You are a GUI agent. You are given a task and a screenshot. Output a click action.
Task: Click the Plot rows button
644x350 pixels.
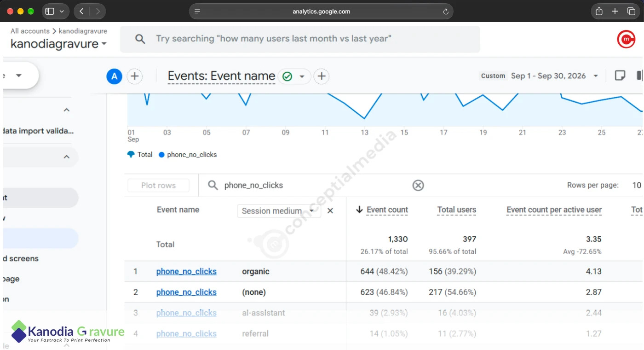[x=158, y=185]
